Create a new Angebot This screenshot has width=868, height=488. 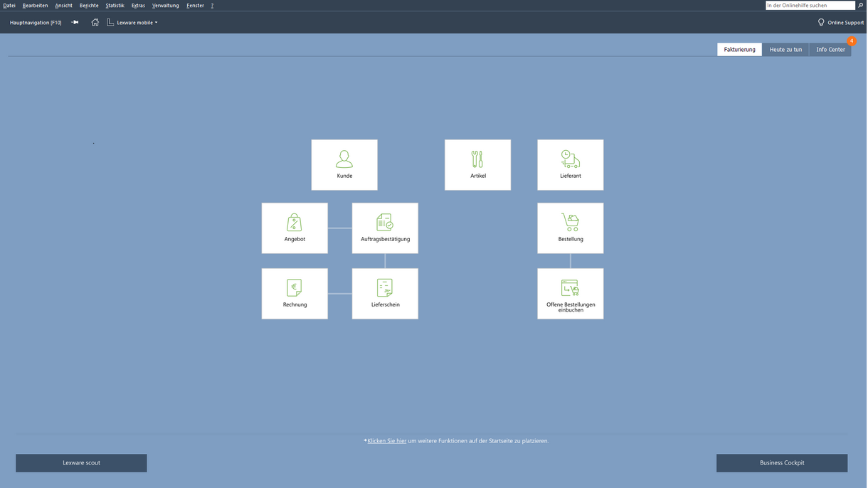click(295, 228)
